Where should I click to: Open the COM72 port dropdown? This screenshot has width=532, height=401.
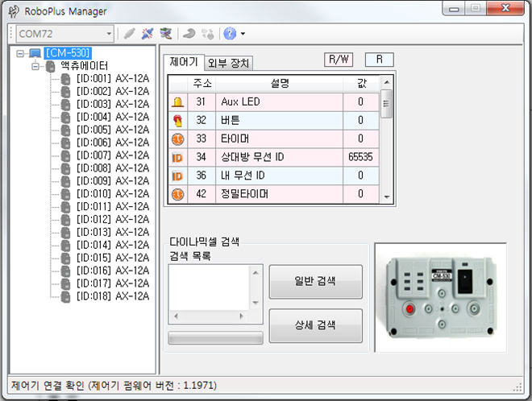[107, 34]
